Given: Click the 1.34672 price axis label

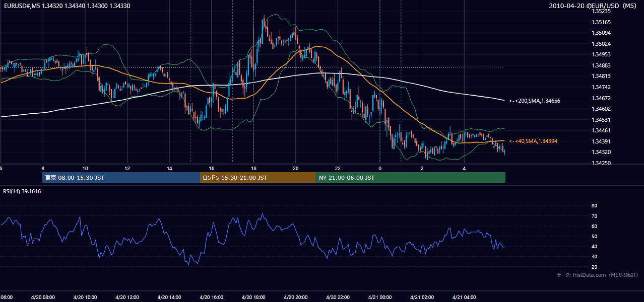Looking at the screenshot, I should 601,98.
